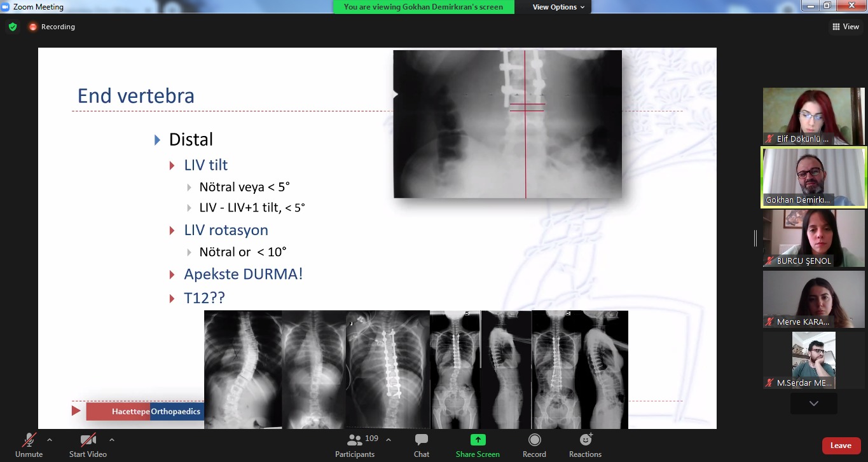Image resolution: width=868 pixels, height=462 pixels.
Task: Click the green encryption shield icon
Action: [12, 27]
